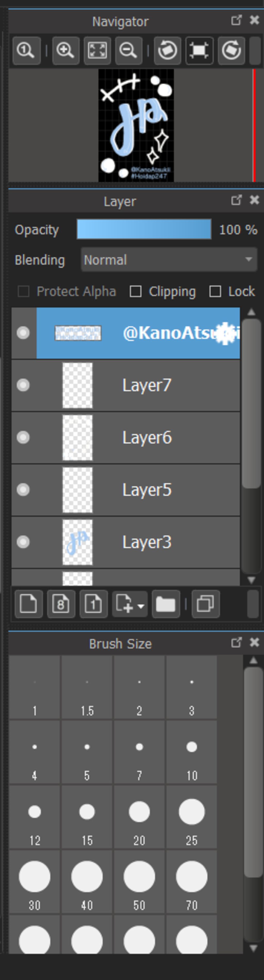This screenshot has height=980, width=264.
Task: Select Layer6 in the layer list
Action: point(147,438)
